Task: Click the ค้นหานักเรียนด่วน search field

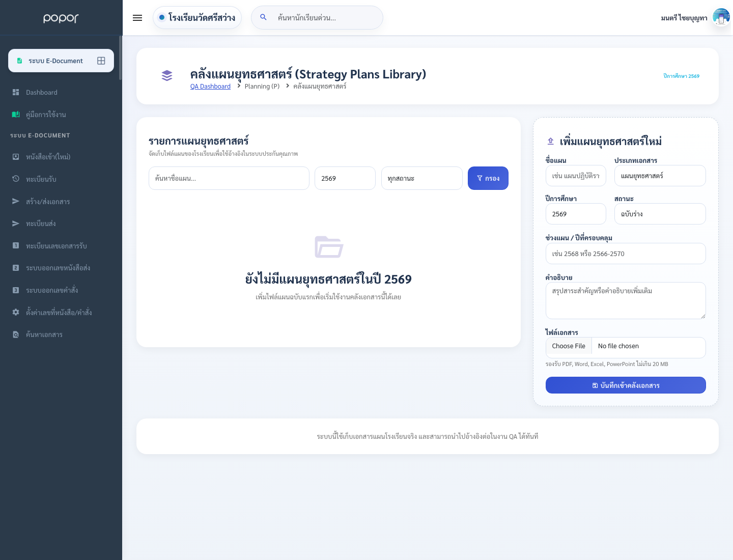Action: (x=317, y=17)
